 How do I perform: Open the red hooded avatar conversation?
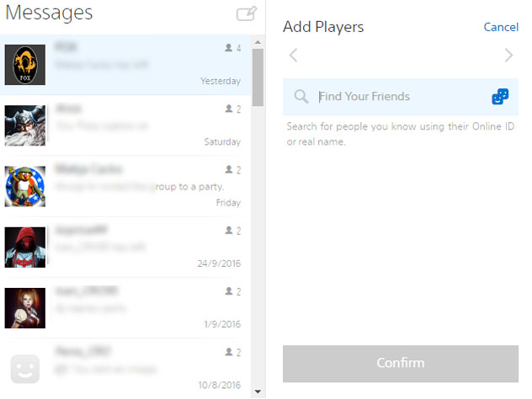(25, 247)
